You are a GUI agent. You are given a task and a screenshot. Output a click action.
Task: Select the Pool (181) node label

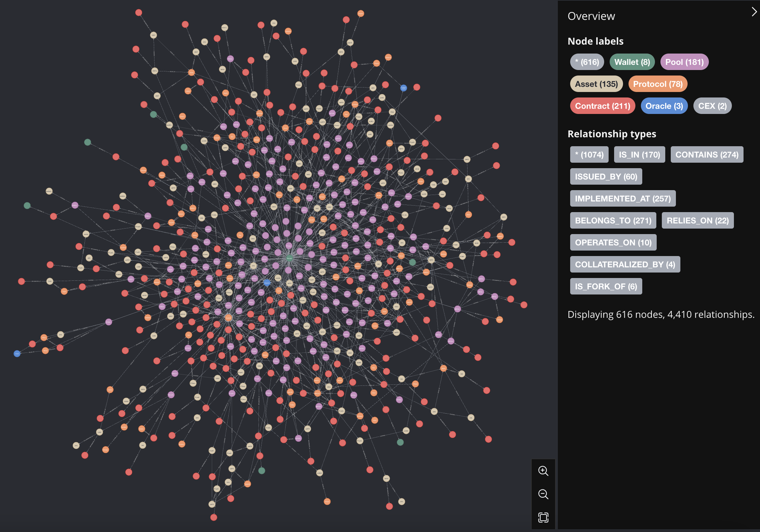684,62
